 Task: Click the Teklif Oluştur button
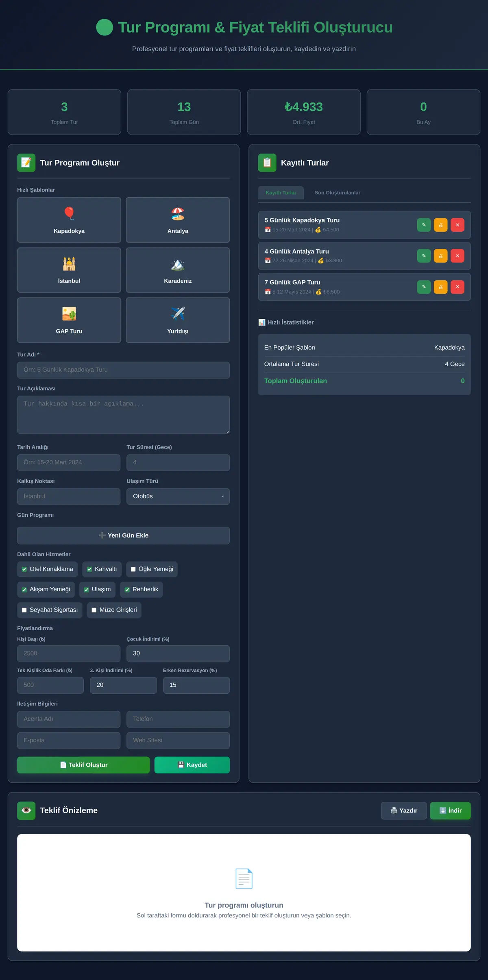point(83,765)
